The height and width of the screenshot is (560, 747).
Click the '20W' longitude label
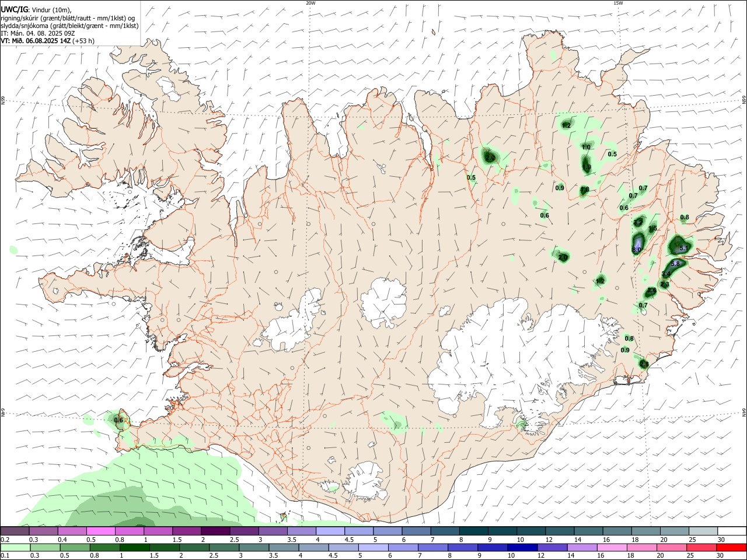(x=310, y=3)
